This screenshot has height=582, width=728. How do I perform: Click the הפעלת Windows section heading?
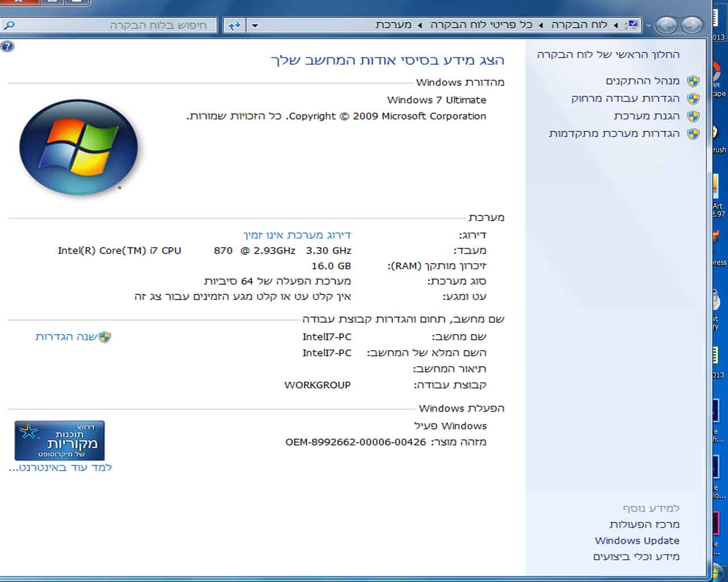(x=461, y=409)
